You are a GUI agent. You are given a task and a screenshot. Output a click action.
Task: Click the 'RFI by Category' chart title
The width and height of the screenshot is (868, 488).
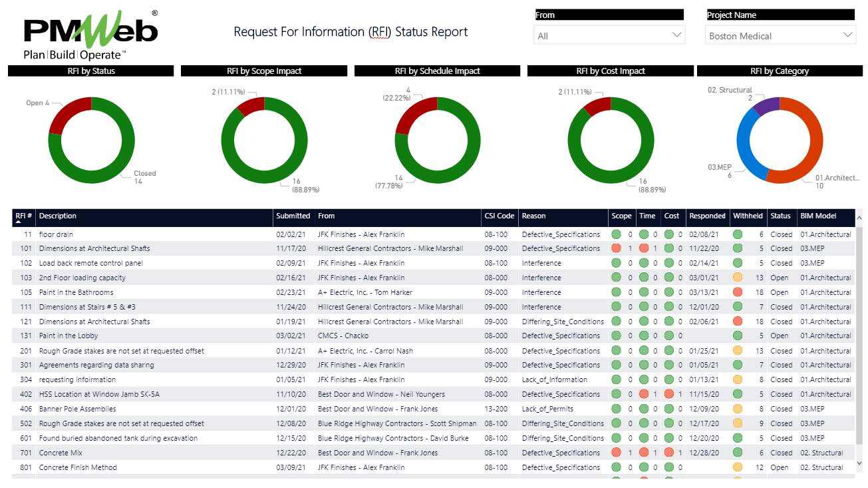click(x=780, y=71)
